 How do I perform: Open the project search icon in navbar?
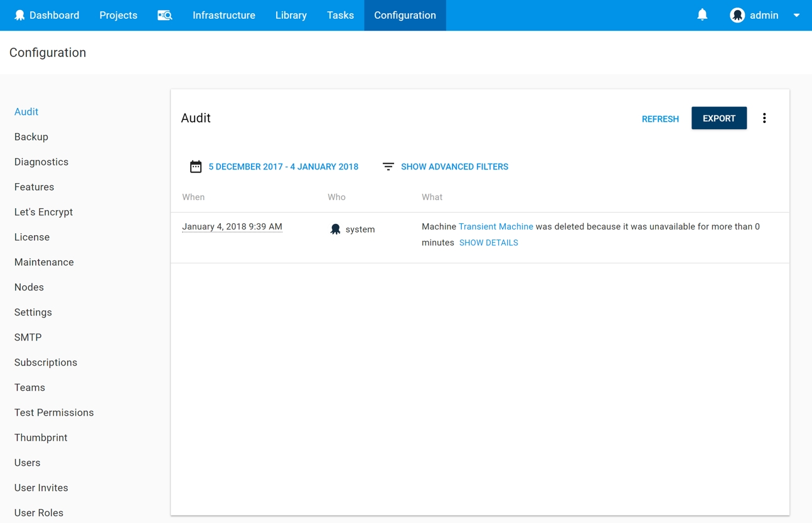point(164,15)
